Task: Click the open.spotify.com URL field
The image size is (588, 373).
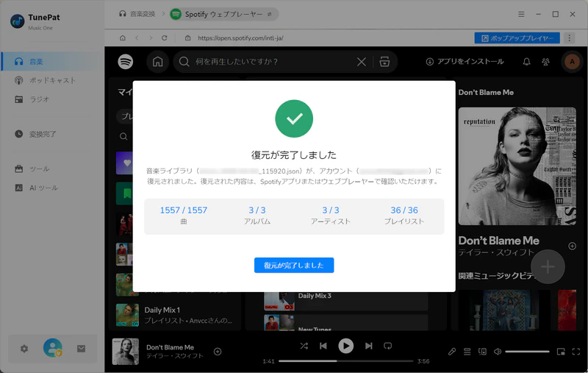Action: click(x=240, y=38)
